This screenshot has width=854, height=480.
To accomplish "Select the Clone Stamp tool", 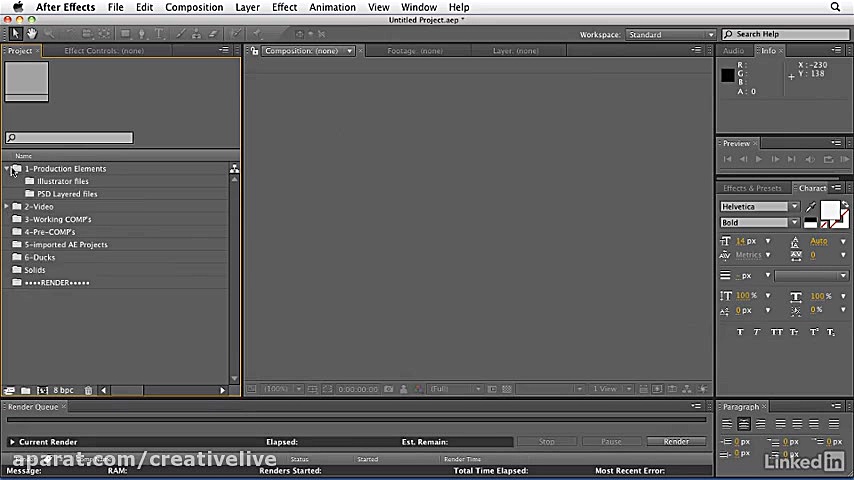I will pos(196,34).
